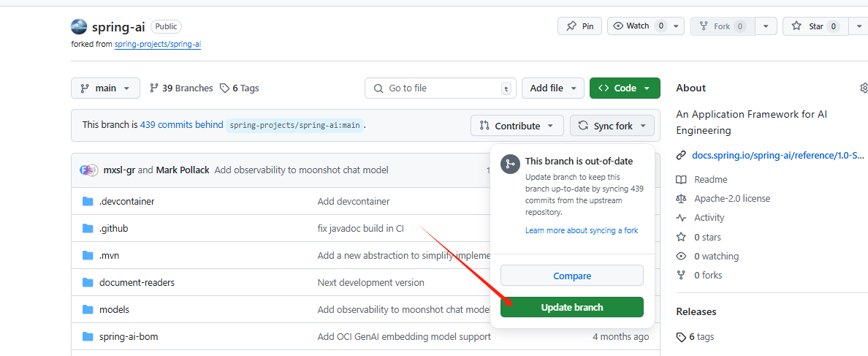Open Add OCI GenAI embedding commit message
868x356 pixels.
404,336
